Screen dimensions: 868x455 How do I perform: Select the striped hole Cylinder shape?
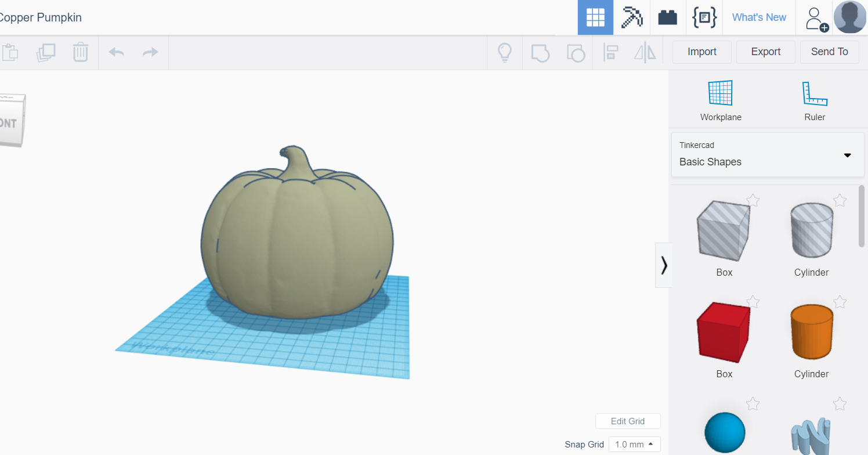pos(811,231)
